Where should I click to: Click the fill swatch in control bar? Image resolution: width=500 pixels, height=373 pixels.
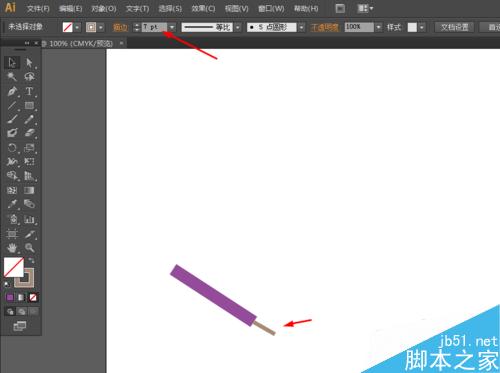coord(68,27)
